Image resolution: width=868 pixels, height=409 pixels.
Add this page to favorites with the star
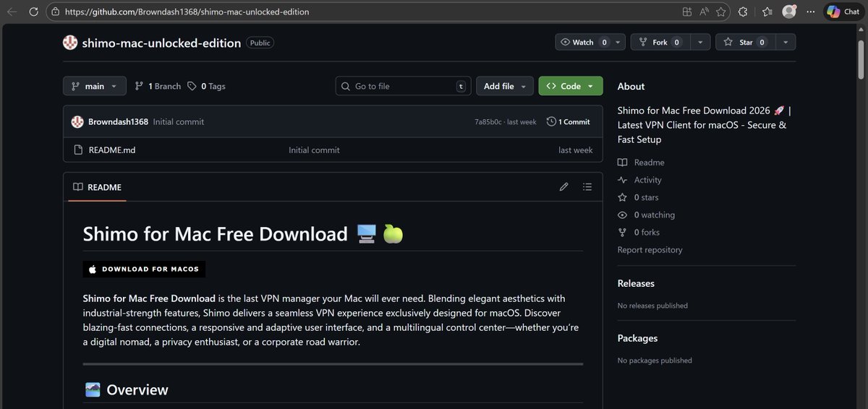pyautogui.click(x=720, y=12)
